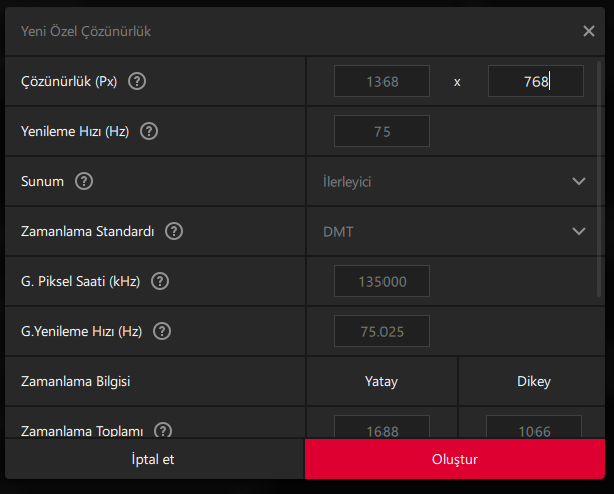Select the refresh rate field showing 75
The height and width of the screenshot is (494, 614).
pyautogui.click(x=382, y=131)
